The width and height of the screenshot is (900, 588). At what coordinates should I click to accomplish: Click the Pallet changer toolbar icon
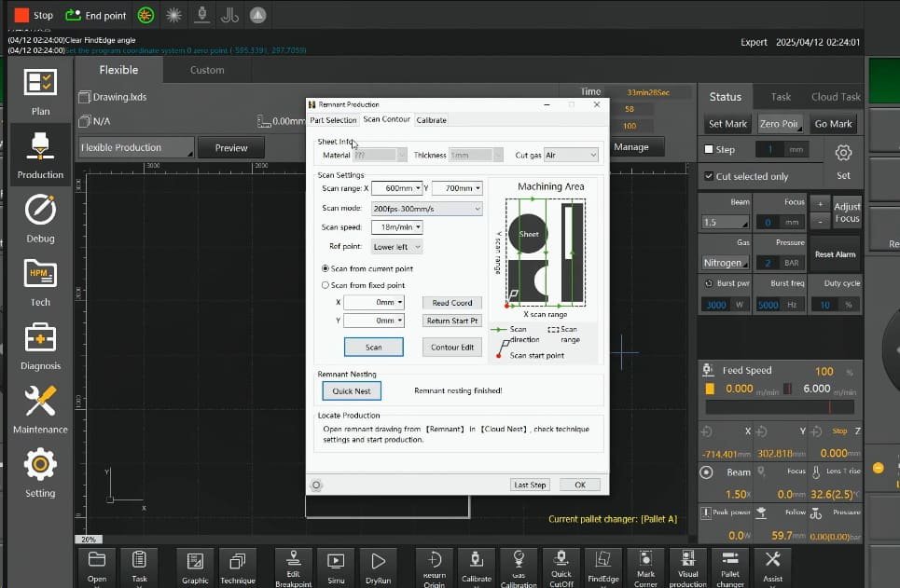pos(730,566)
